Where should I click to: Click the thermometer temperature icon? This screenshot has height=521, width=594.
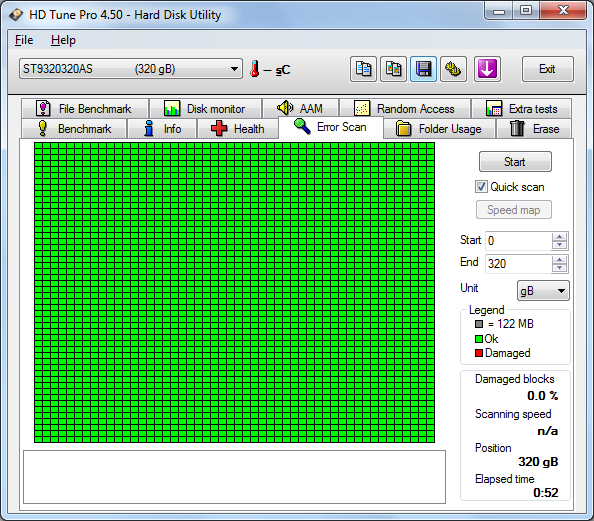pyautogui.click(x=255, y=69)
